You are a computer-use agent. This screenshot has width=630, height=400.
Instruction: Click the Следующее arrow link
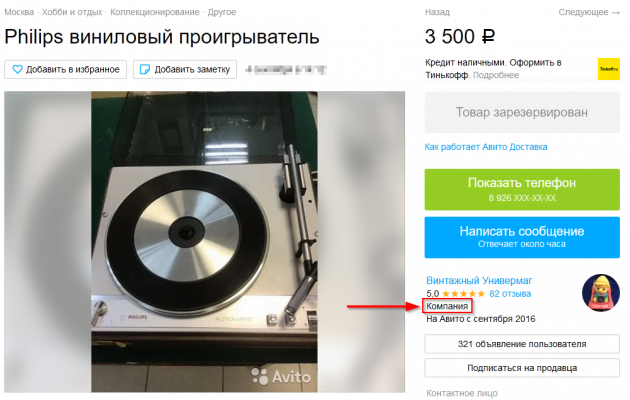point(589,12)
